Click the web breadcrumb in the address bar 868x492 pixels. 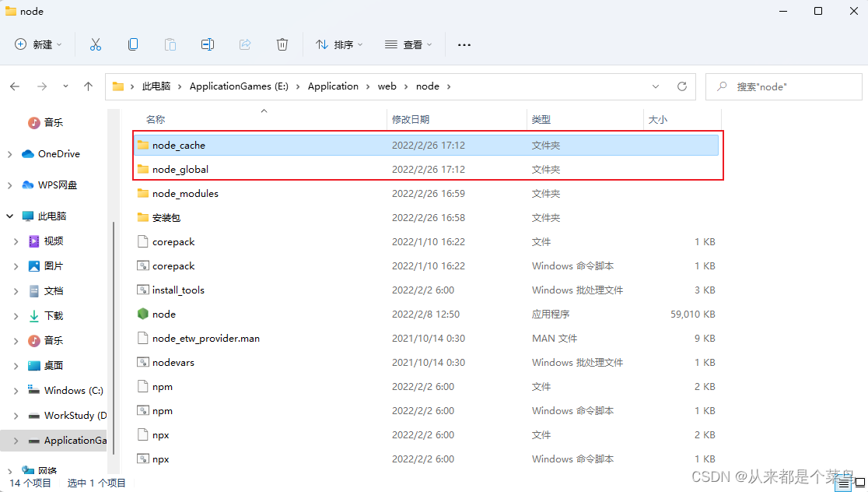tap(387, 86)
